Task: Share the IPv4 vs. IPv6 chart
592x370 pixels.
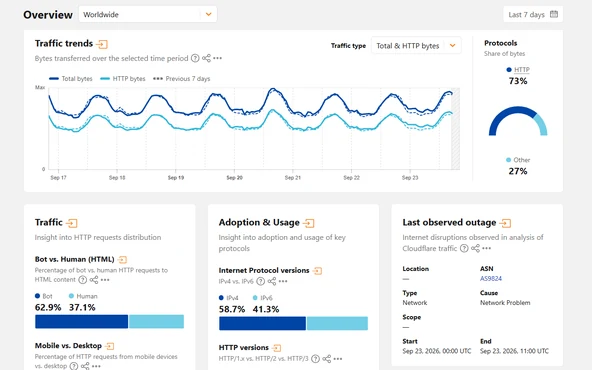Action: pyautogui.click(x=272, y=281)
